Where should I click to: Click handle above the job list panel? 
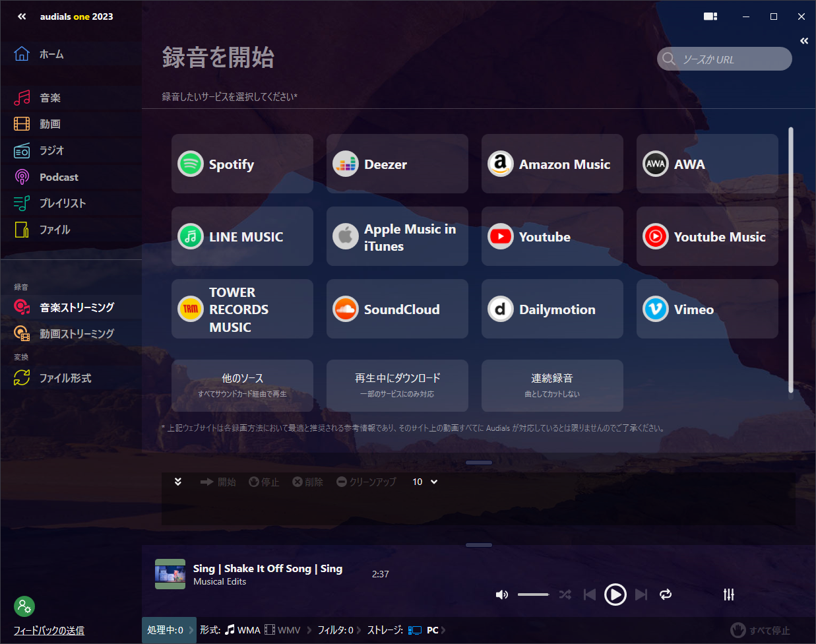click(479, 463)
